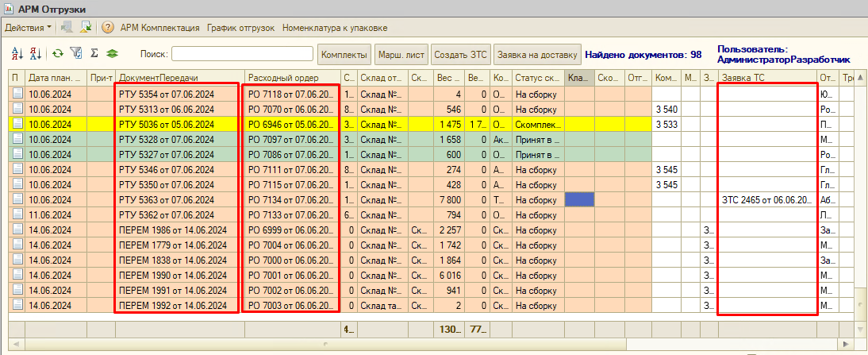Select cell Склад та... in last row

click(383, 305)
